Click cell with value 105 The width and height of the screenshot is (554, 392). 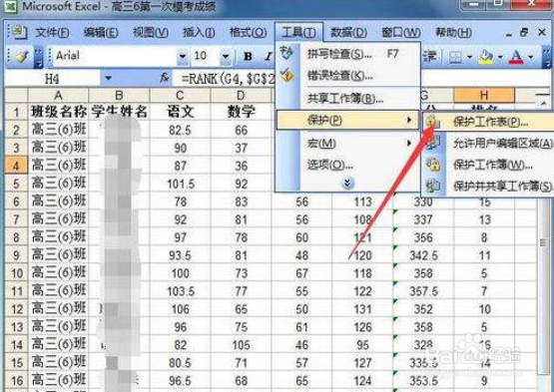(241, 345)
